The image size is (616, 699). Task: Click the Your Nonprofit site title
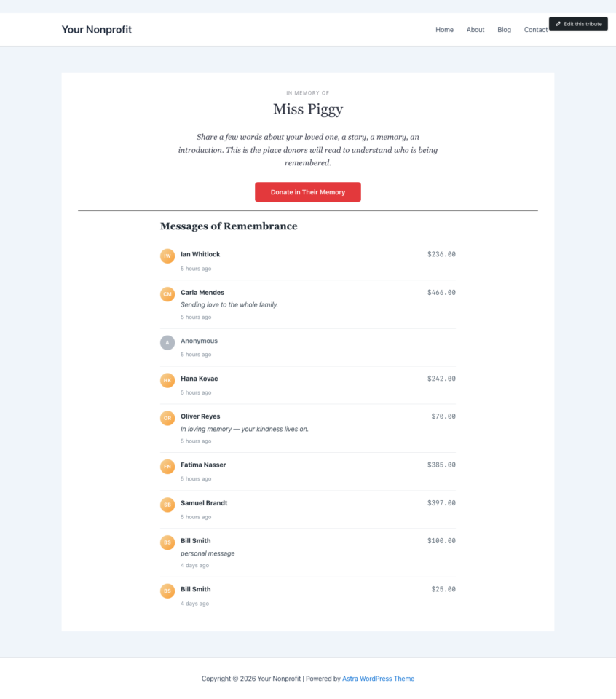tap(97, 29)
